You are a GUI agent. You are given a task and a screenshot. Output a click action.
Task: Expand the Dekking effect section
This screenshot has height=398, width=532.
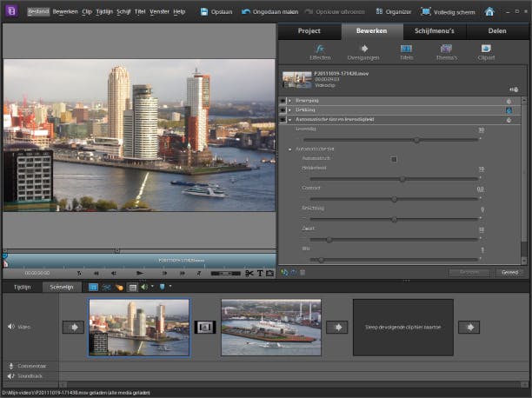coord(289,110)
